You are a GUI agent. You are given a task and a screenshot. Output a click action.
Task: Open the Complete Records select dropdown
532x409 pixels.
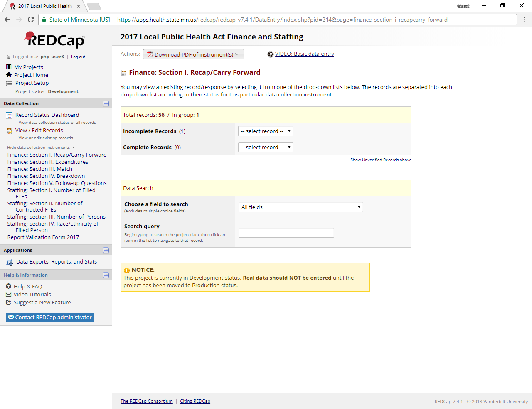pos(266,147)
